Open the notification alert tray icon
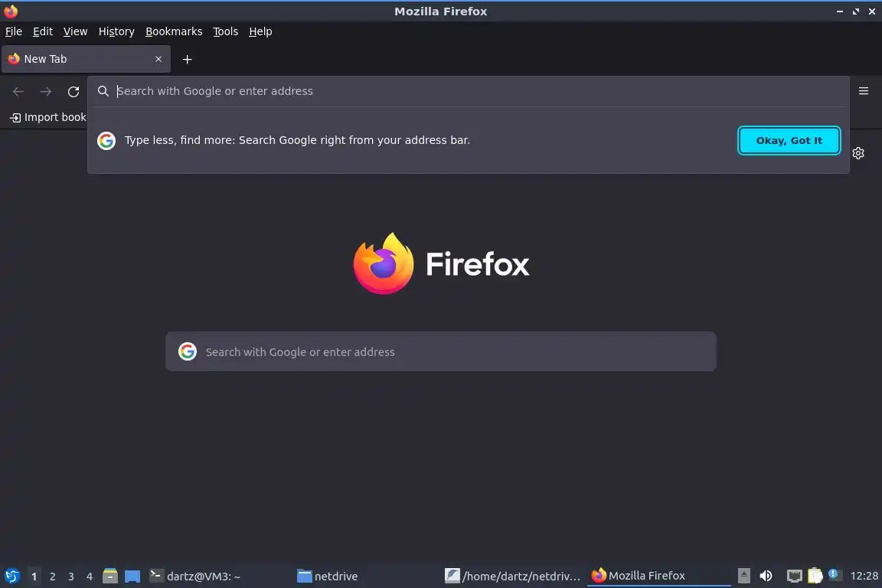Screen dimensions: 882x588 (835, 574)
